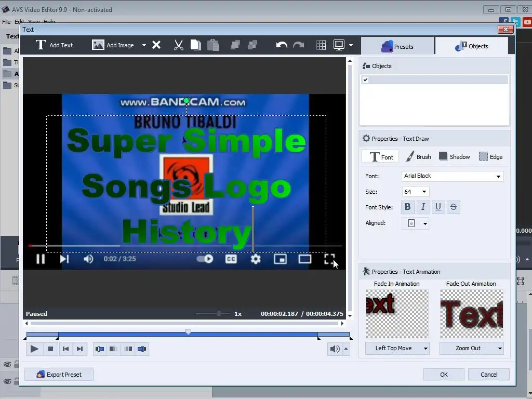Toggle the grid lines icon

point(321,45)
